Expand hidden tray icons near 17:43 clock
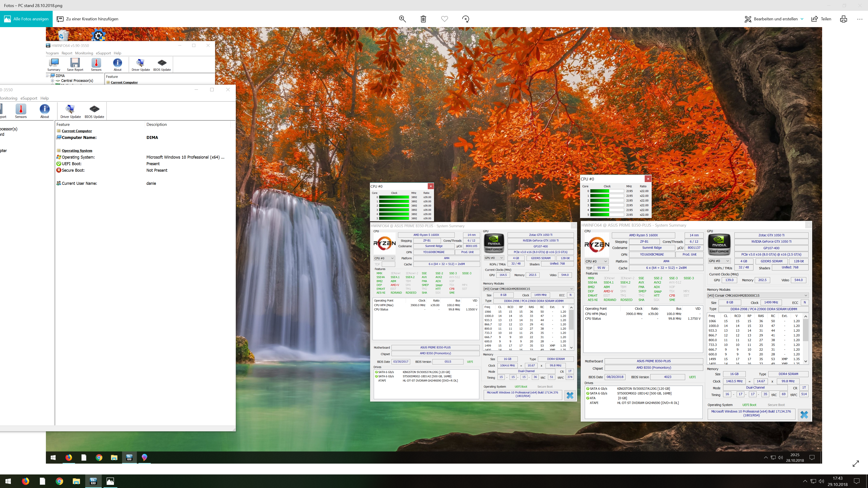868x488 pixels. [805, 481]
